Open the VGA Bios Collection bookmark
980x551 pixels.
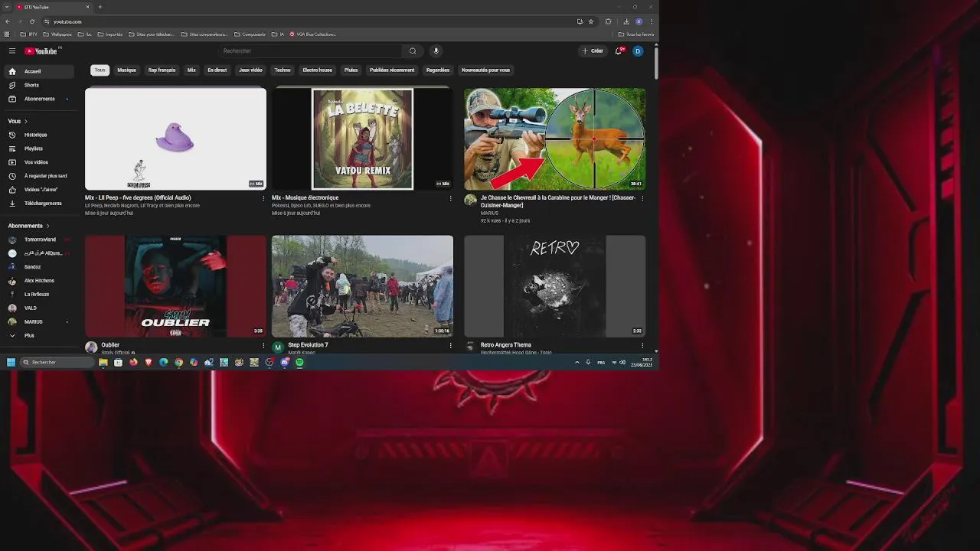313,34
